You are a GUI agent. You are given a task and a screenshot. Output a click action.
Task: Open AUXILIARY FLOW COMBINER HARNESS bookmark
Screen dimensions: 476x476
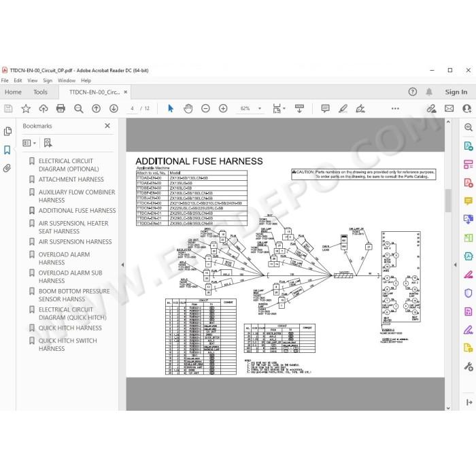click(77, 196)
